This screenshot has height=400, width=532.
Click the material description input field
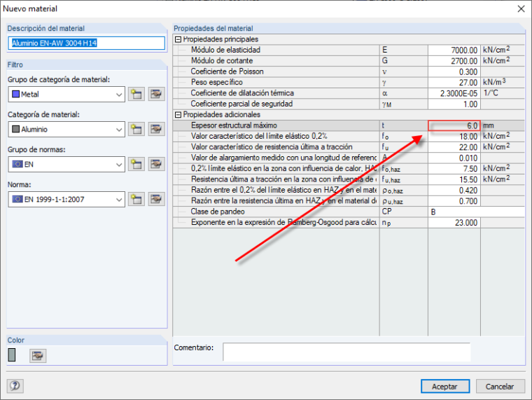pyautogui.click(x=87, y=43)
